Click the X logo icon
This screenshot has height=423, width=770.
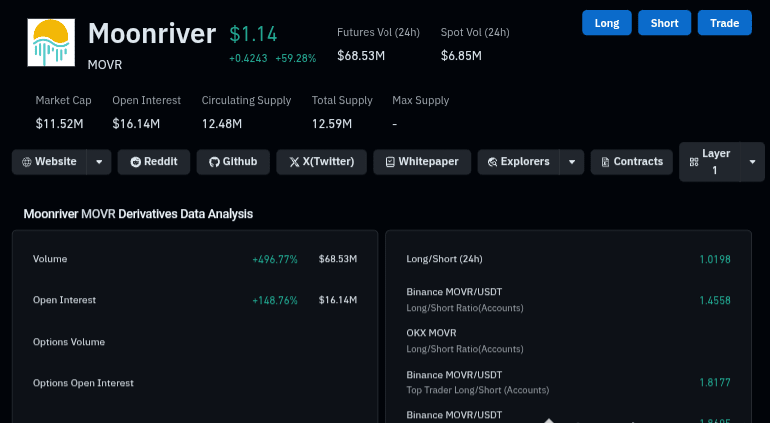294,162
